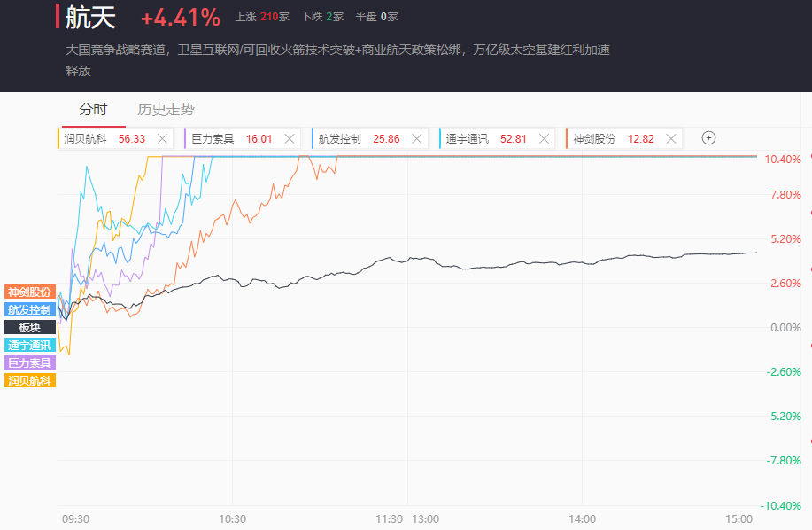Click the 下跌 2家 falling count
The width and height of the screenshot is (812, 530).
pyautogui.click(x=322, y=17)
